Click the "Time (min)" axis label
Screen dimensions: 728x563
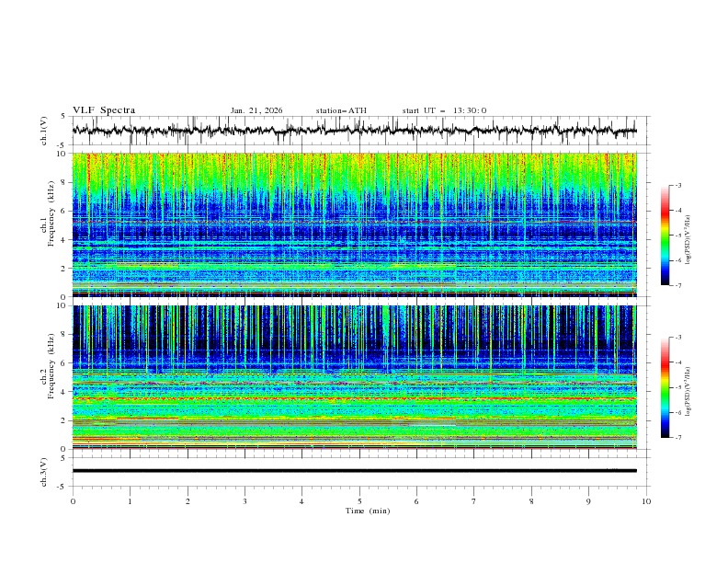pos(368,511)
